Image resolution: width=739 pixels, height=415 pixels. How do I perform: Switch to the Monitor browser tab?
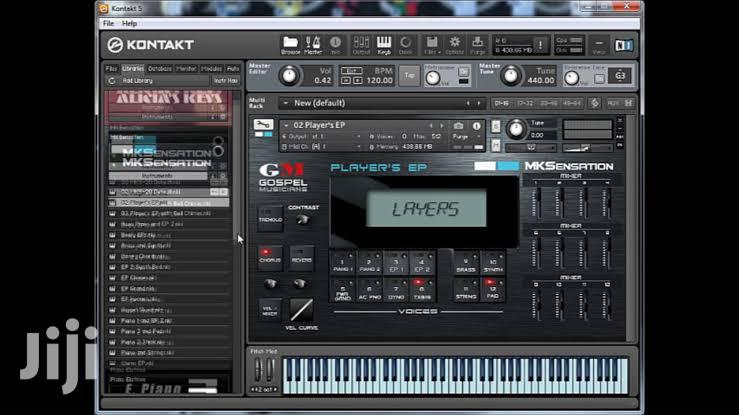point(186,69)
